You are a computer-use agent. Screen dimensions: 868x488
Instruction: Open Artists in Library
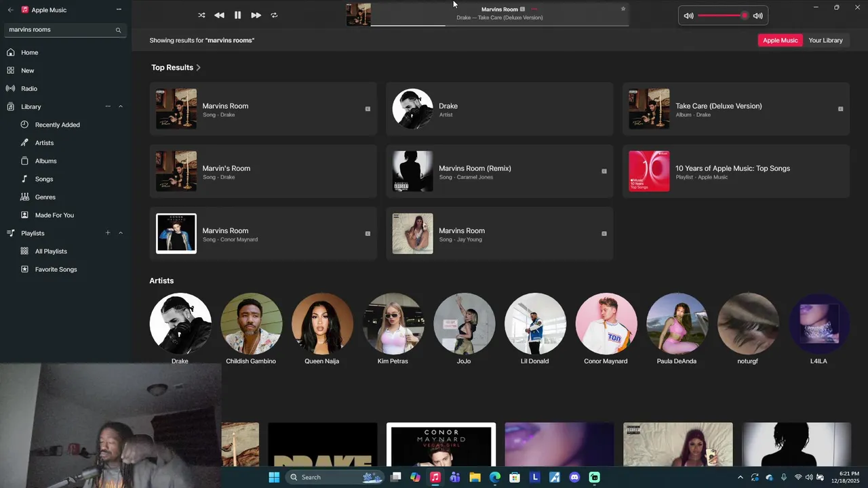[44, 143]
